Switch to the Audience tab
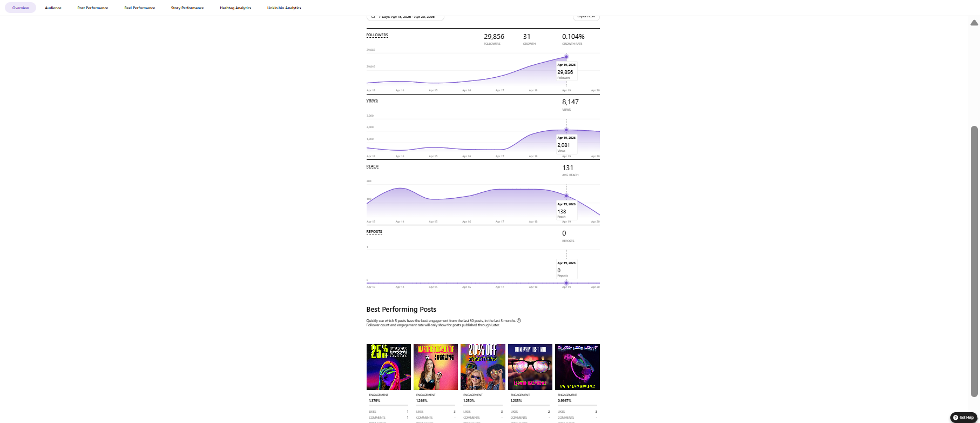 (x=53, y=8)
